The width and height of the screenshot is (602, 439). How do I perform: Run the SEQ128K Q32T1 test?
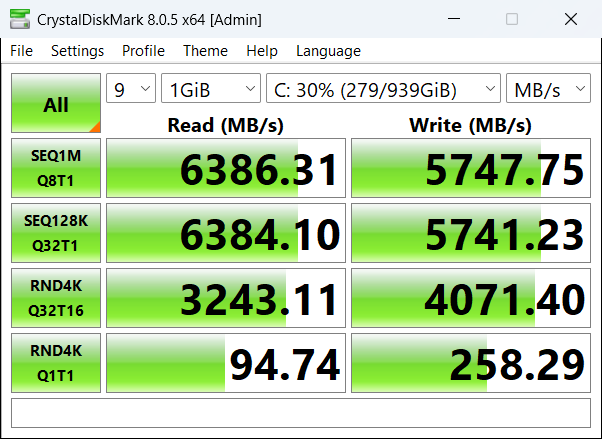pyautogui.click(x=56, y=233)
